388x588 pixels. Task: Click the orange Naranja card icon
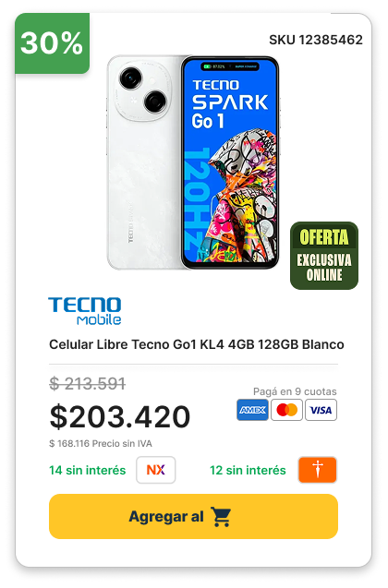pos(318,470)
